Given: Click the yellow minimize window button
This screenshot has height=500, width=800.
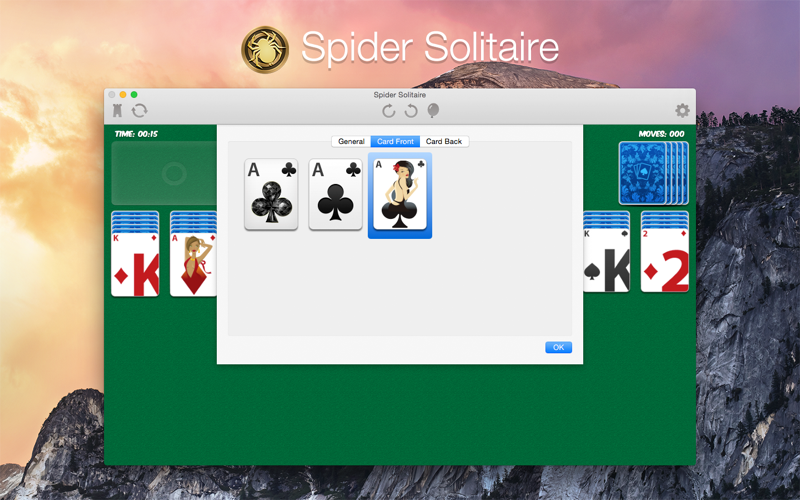Looking at the screenshot, I should (123, 94).
